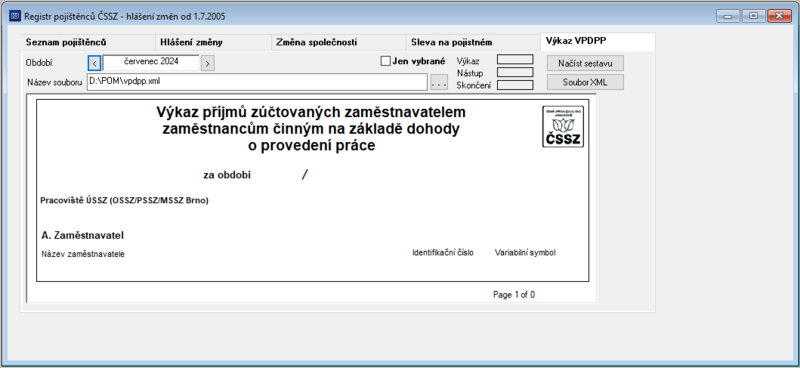Screen dimensions: 800x368
Task: Click the Skončení indicator box
Action: click(515, 85)
